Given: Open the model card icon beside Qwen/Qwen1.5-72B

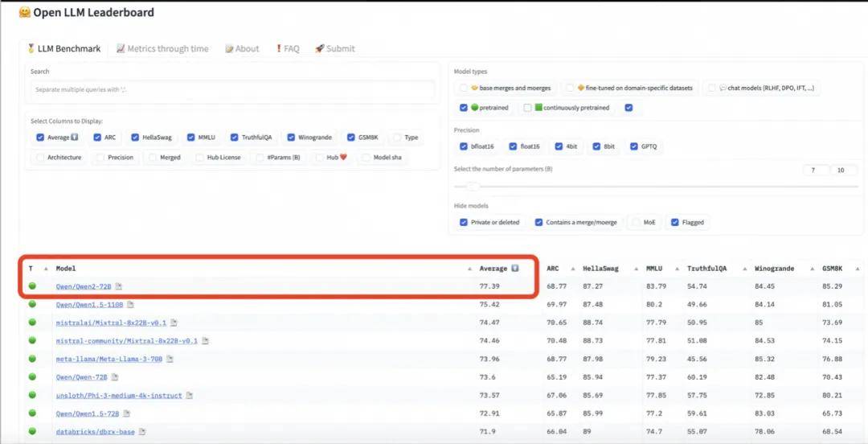Looking at the screenshot, I should click(x=127, y=413).
